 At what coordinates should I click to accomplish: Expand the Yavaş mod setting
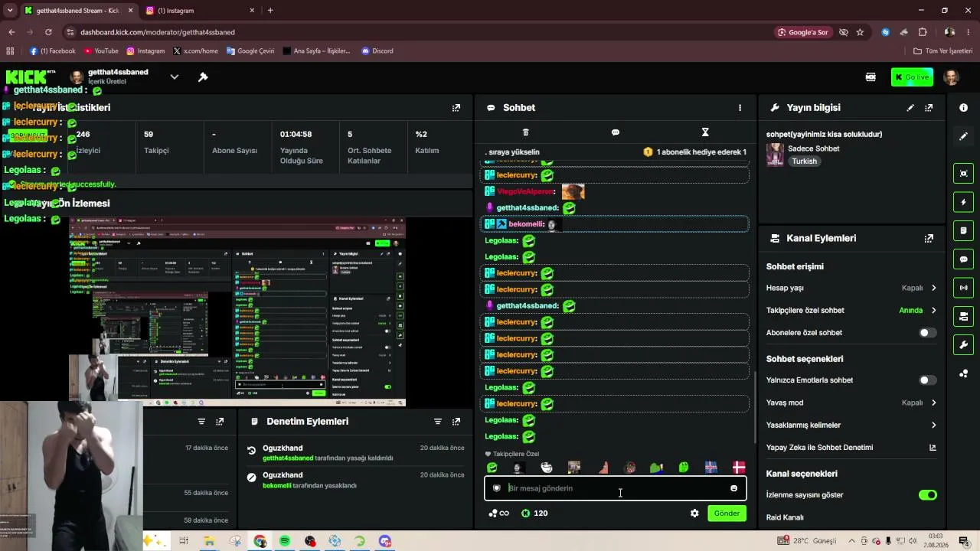click(933, 403)
